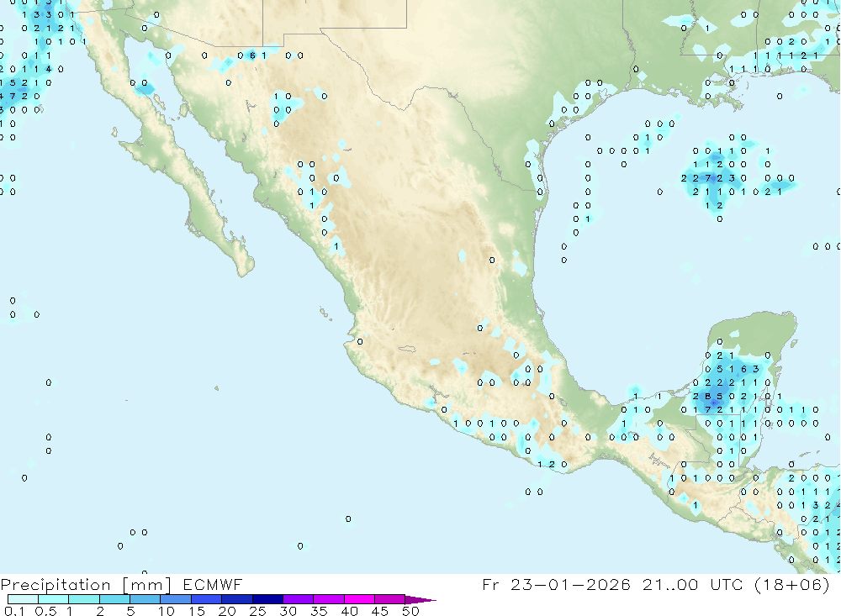Click the '20' legend scale label
The height and width of the screenshot is (616, 841).
pos(227,611)
